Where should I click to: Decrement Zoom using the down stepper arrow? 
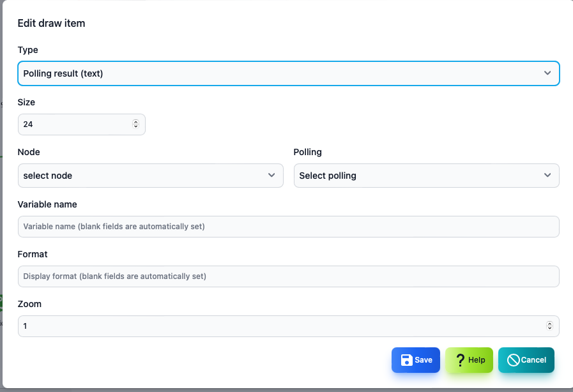pyautogui.click(x=549, y=328)
